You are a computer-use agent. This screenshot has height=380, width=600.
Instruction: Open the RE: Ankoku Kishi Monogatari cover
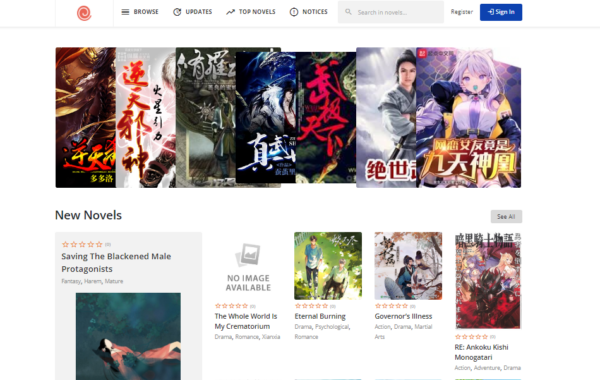tap(488, 281)
